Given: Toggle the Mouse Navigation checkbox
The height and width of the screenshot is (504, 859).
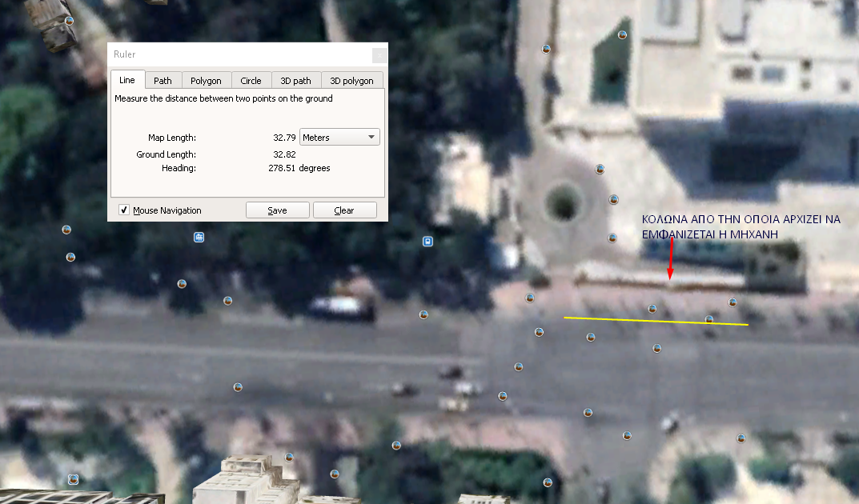Looking at the screenshot, I should [x=124, y=210].
